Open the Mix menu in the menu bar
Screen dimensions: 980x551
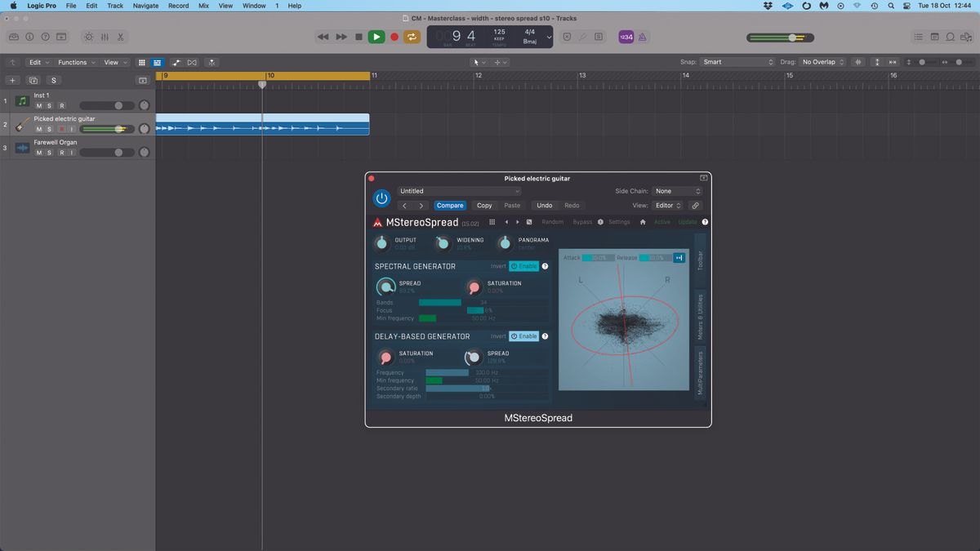(x=203, y=6)
